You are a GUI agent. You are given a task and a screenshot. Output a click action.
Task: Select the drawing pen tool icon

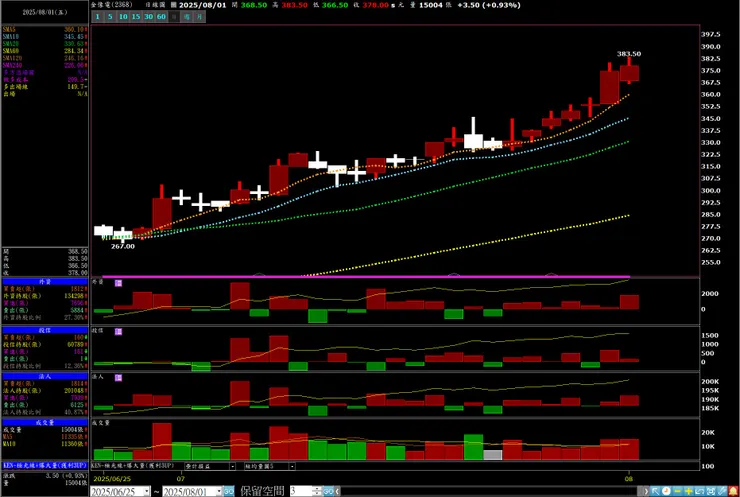click(x=722, y=491)
